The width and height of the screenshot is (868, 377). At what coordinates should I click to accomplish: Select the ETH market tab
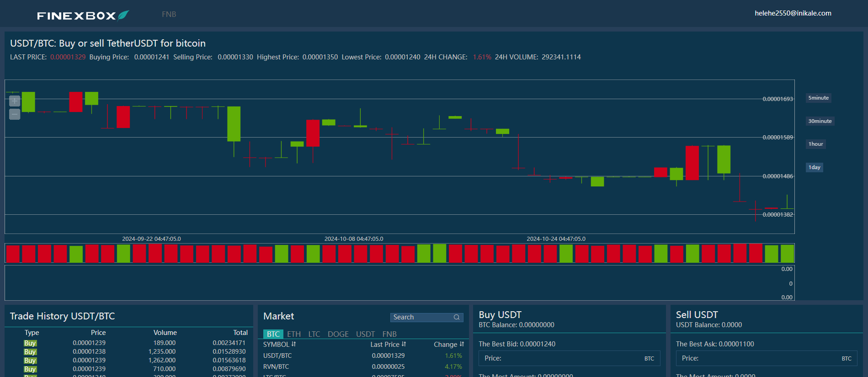tap(294, 334)
